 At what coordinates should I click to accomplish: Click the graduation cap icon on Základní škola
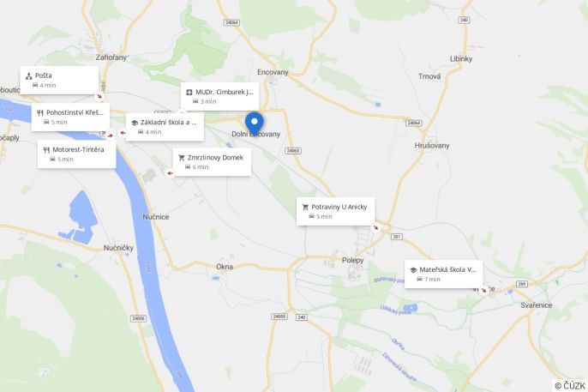point(135,123)
